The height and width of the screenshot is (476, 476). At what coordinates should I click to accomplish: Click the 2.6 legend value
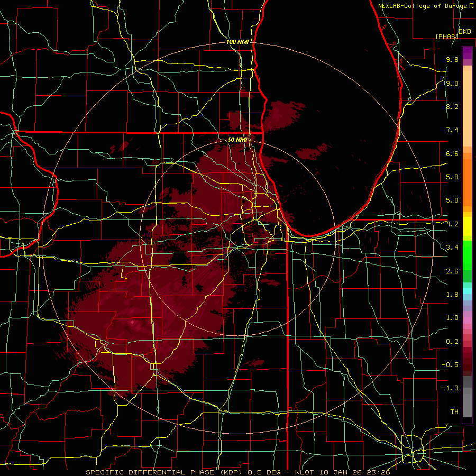pos(452,271)
